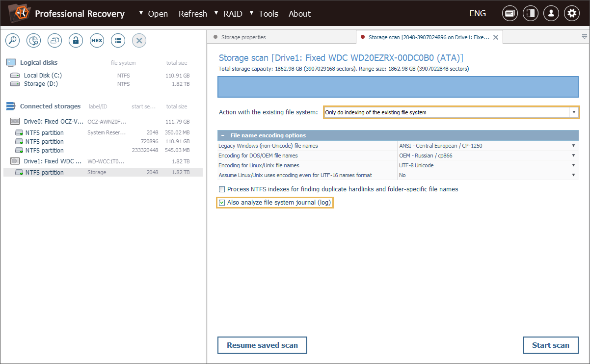590x364 pixels.
Task: Select the NTFS partition starting at 233320448
Action: [103, 151]
